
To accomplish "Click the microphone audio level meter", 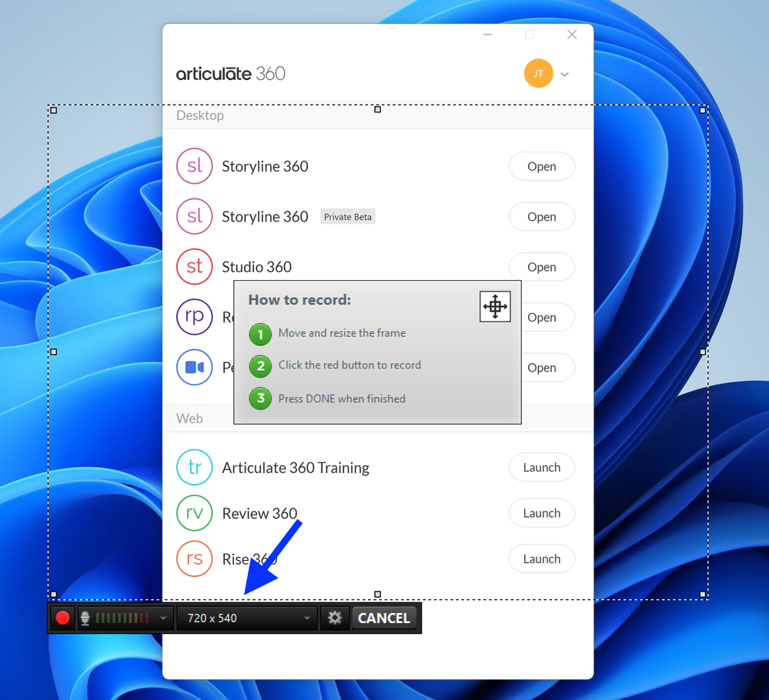I will click(x=122, y=618).
